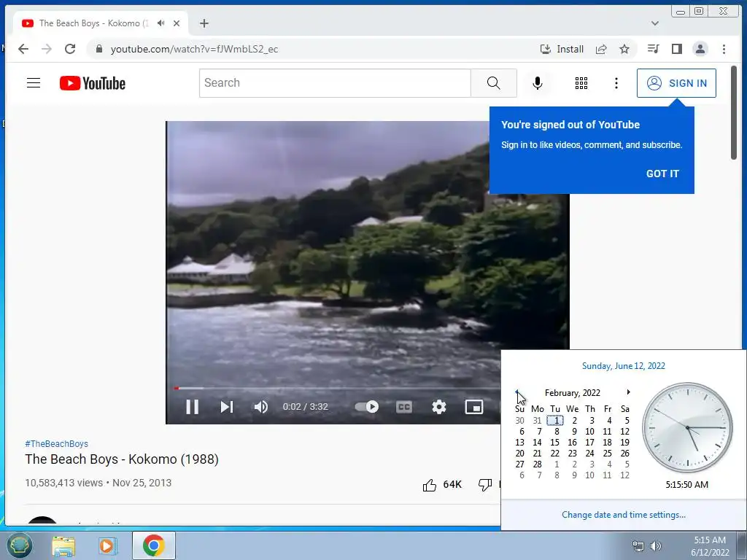Open the network tray icon
The image size is (747, 560).
pyautogui.click(x=638, y=546)
